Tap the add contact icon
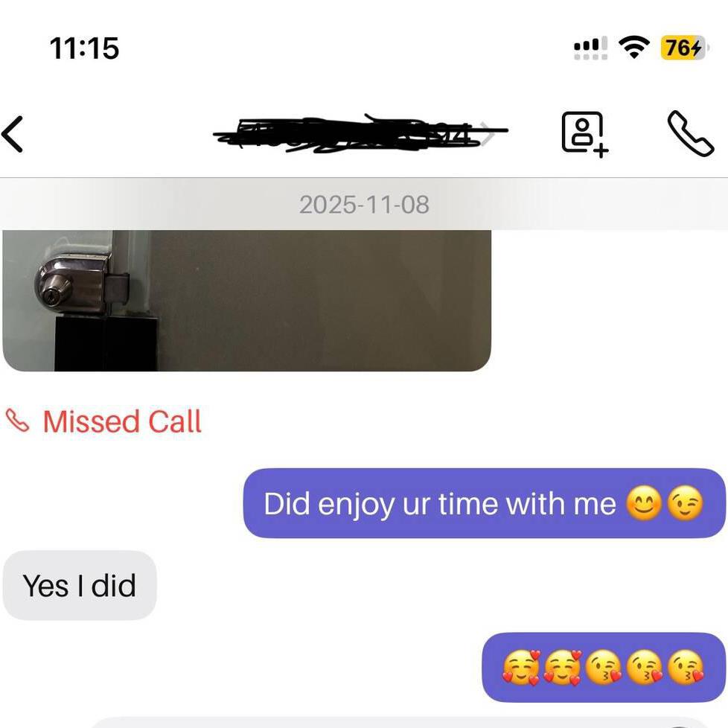Screen dimensions: 728x728 point(584,134)
